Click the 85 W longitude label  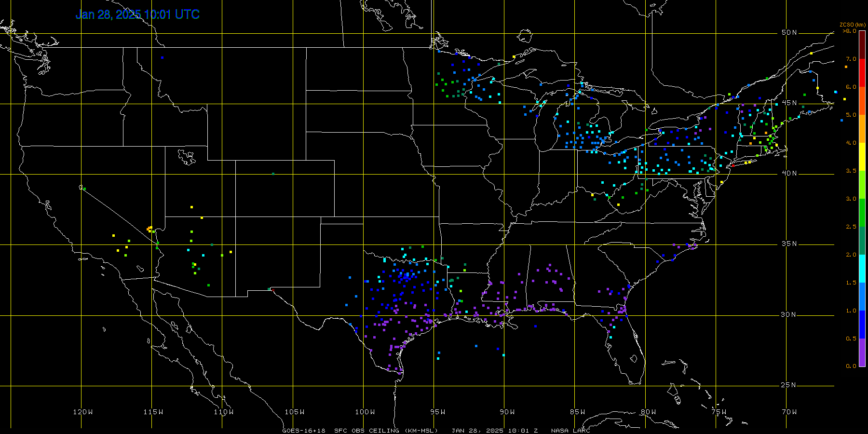(578, 412)
